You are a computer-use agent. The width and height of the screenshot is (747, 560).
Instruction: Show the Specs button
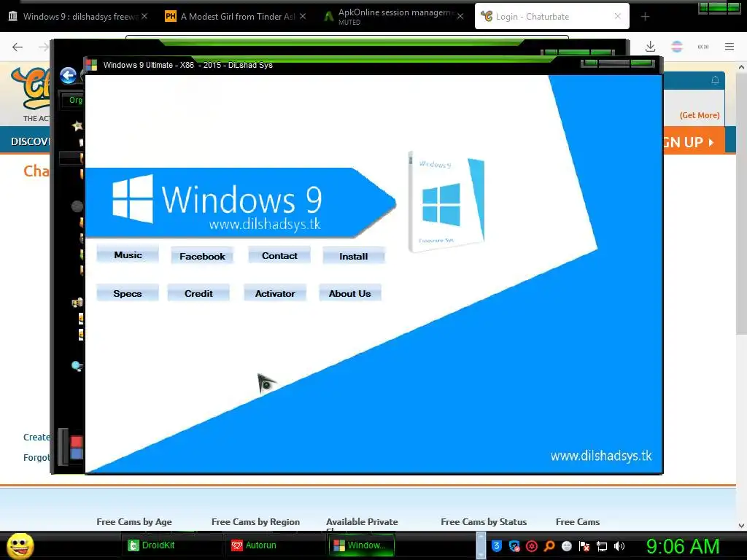(x=127, y=293)
